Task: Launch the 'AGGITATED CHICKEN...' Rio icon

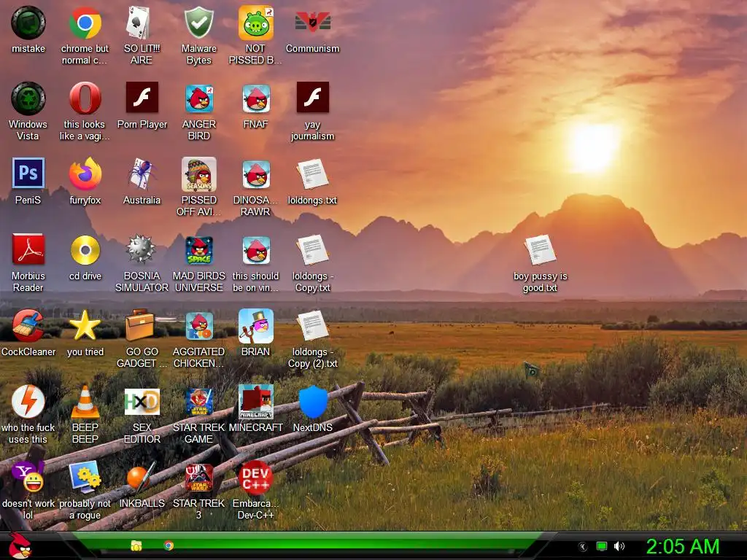Action: pyautogui.click(x=198, y=326)
